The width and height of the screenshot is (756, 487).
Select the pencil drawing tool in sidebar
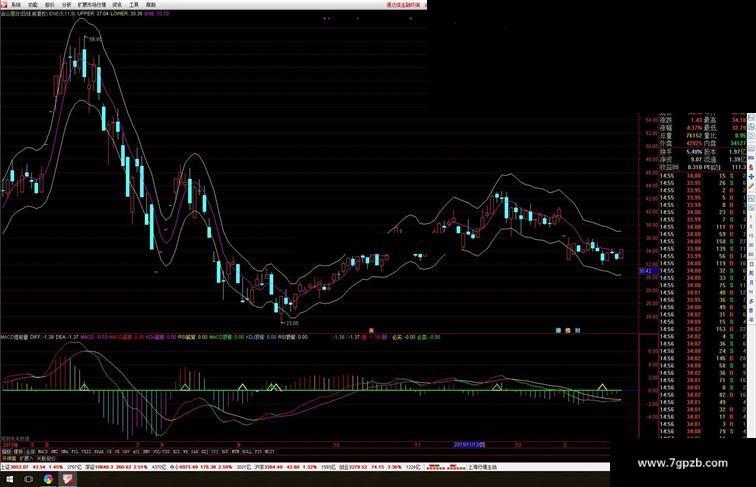tap(751, 186)
